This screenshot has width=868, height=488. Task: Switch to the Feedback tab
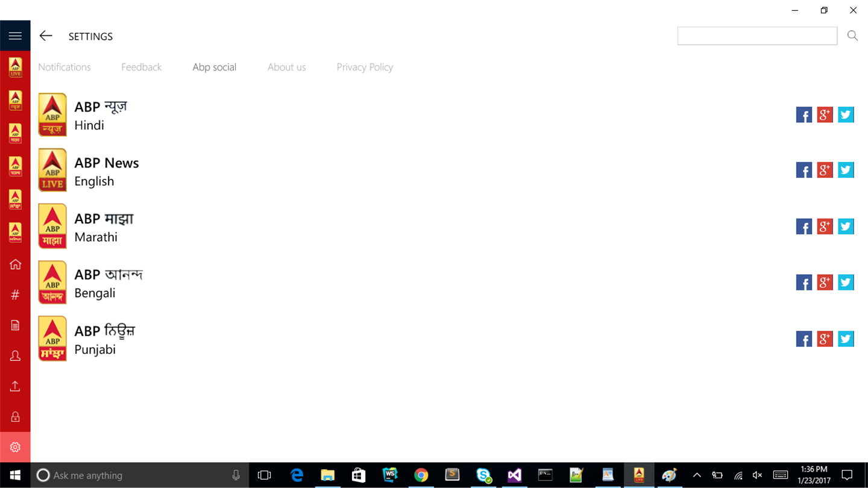point(141,67)
